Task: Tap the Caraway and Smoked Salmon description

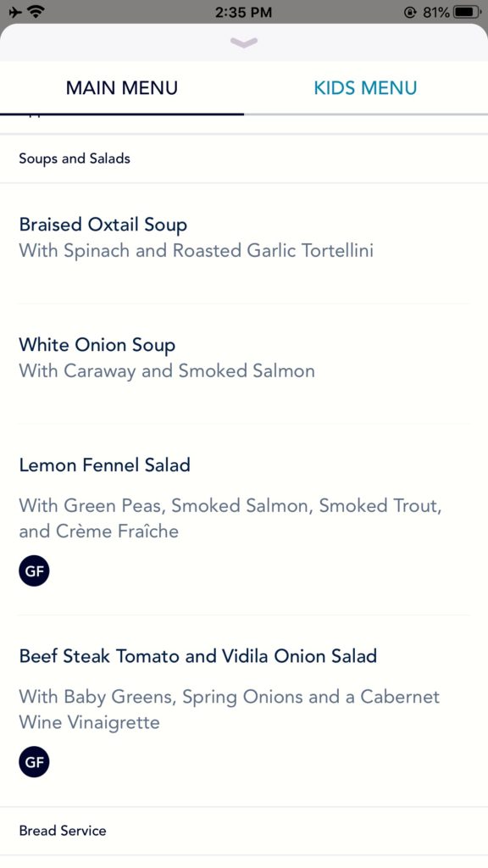Action: point(167,371)
